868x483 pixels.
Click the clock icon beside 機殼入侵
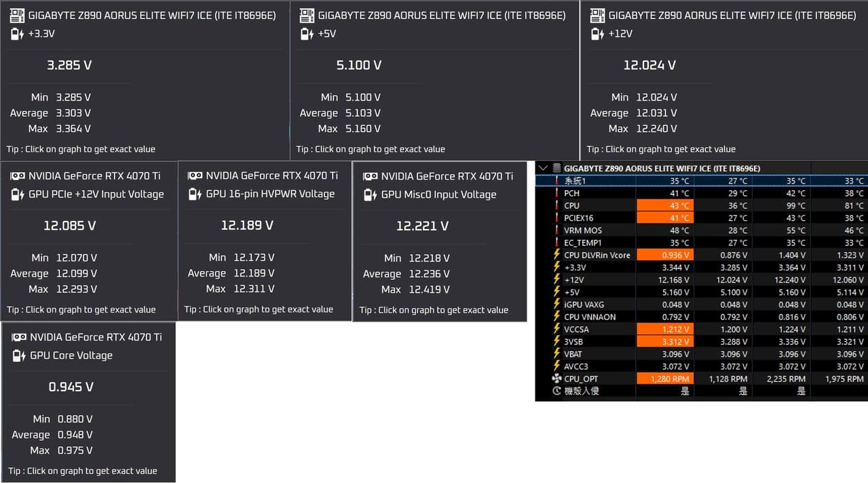click(556, 391)
